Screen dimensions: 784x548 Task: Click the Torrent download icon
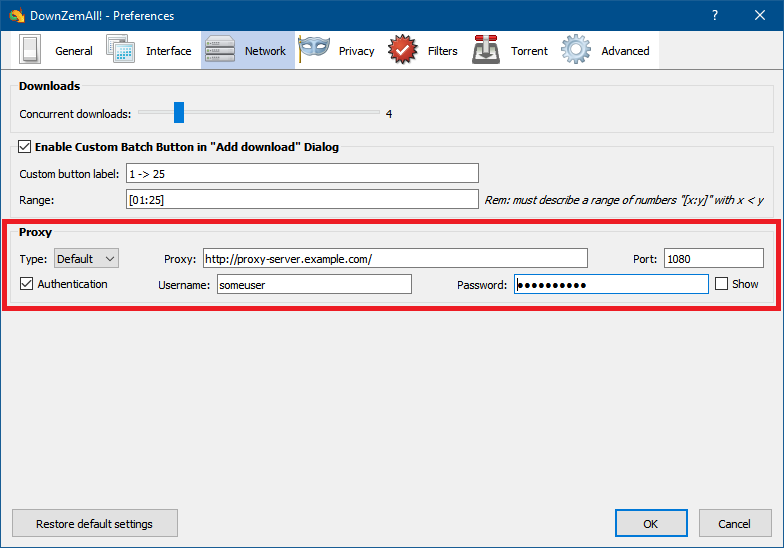(486, 50)
